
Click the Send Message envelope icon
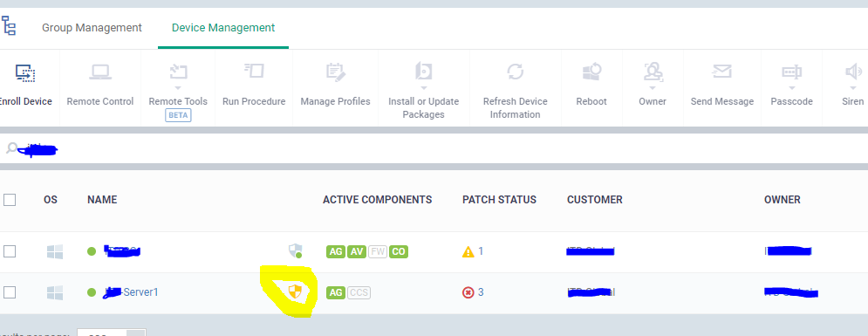pos(721,72)
